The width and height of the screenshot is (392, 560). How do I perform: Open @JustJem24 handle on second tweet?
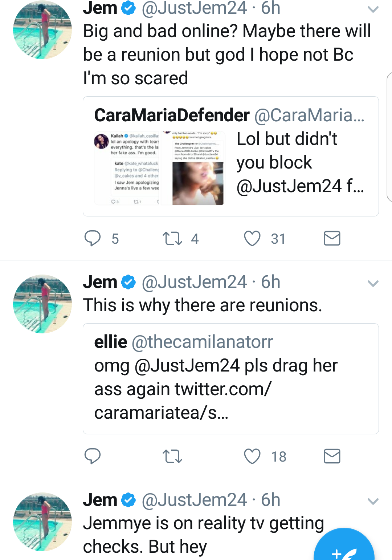pyautogui.click(x=194, y=282)
